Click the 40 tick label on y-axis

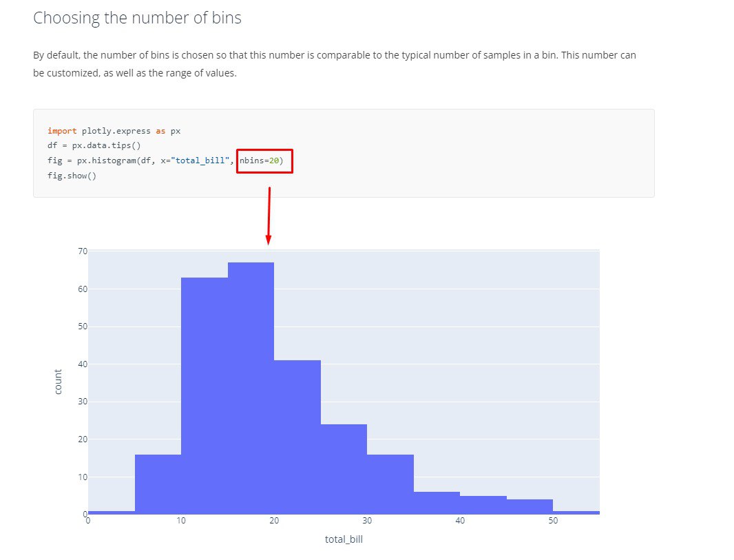click(x=83, y=364)
